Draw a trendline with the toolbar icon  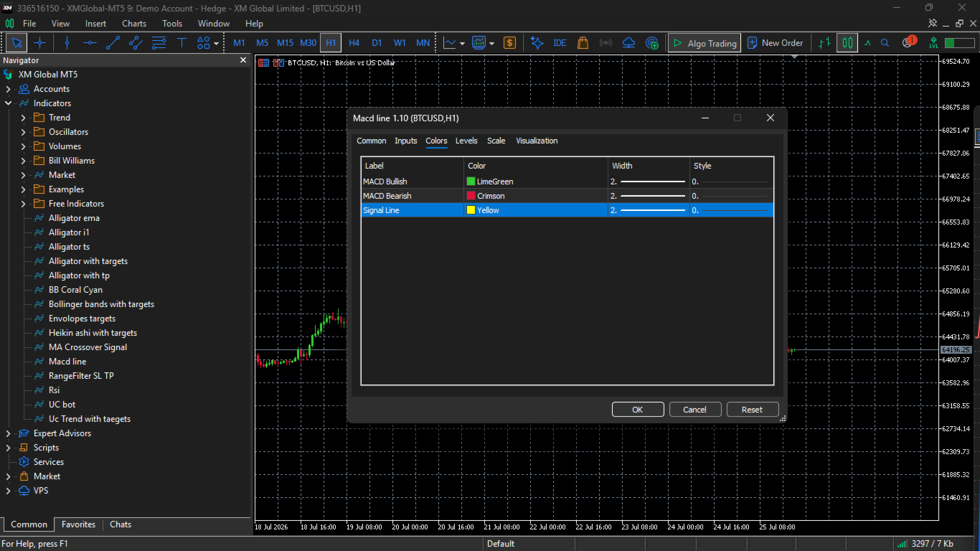(x=113, y=43)
